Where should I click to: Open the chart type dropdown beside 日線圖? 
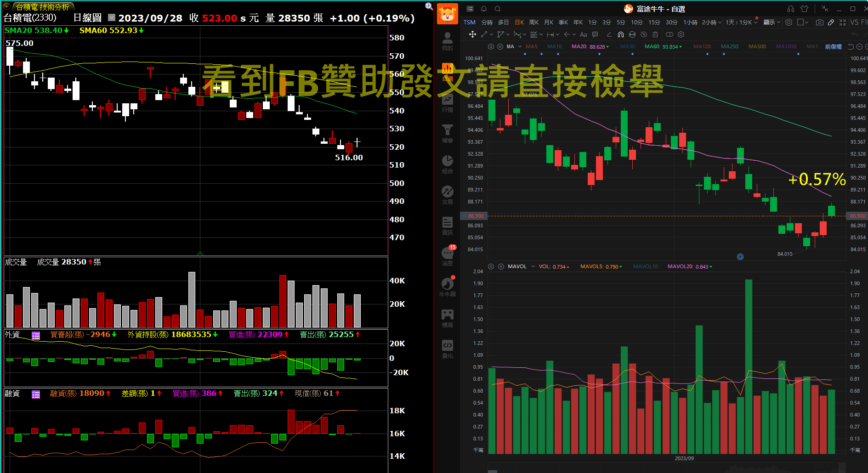112,17
